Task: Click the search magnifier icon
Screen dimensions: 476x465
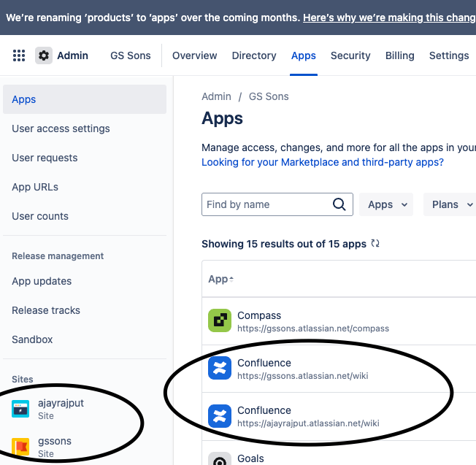Action: click(x=339, y=204)
